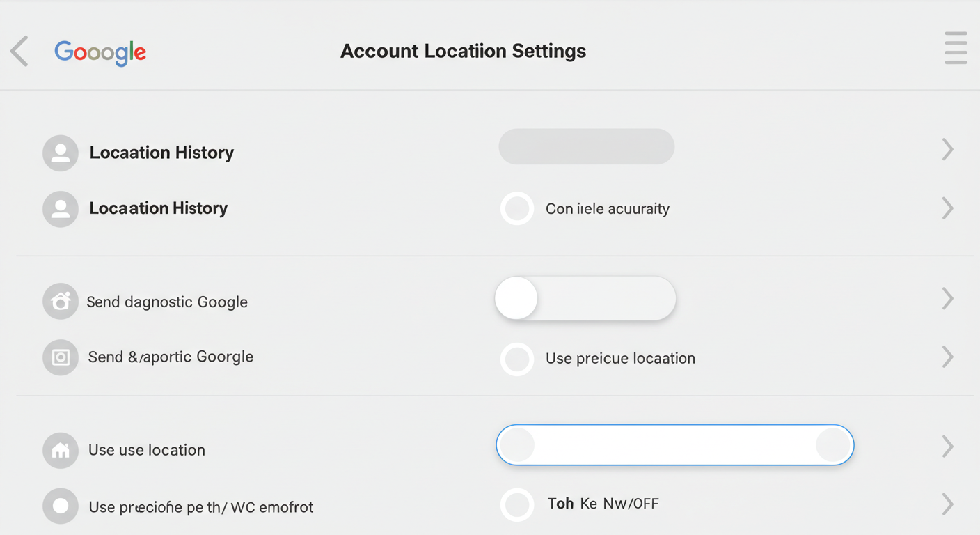The width and height of the screenshot is (980, 535).
Task: Expand the first Locaation History row chevron
Action: (x=947, y=149)
